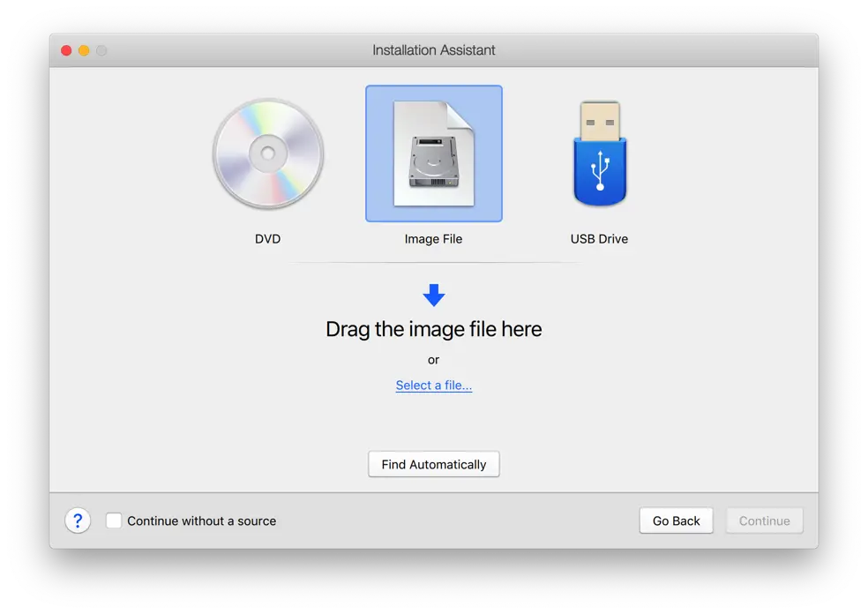Click the Image File label text
Screen dimensions: 868x614
433,238
